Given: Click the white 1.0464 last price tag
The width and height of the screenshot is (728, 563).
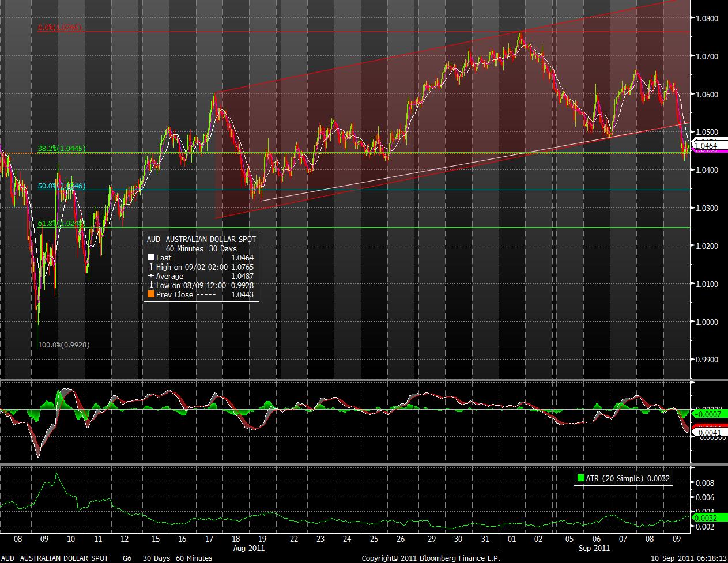Looking at the screenshot, I should click(710, 146).
